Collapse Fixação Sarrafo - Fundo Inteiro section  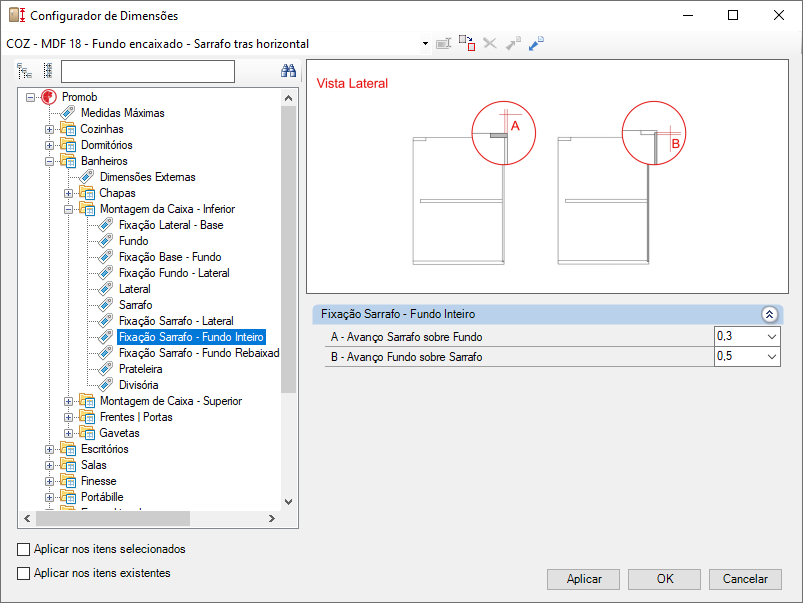click(x=769, y=314)
